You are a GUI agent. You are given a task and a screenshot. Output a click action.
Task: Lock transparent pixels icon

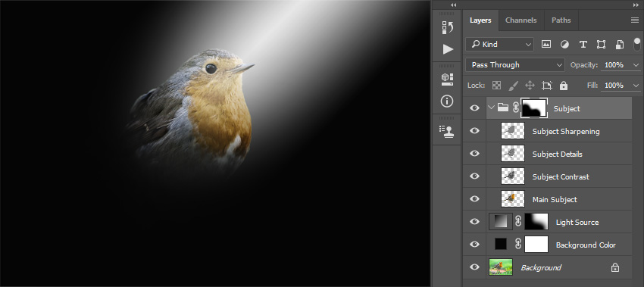coord(496,86)
